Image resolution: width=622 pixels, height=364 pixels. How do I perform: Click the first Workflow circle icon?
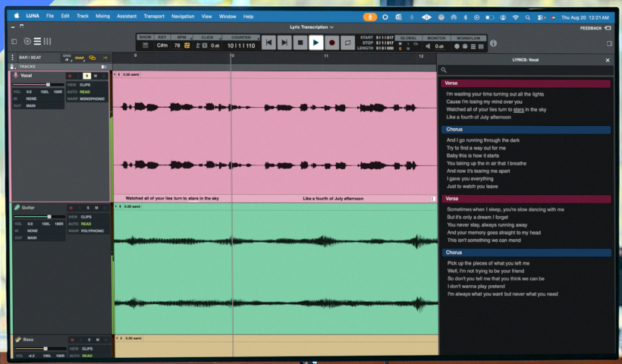457,46
